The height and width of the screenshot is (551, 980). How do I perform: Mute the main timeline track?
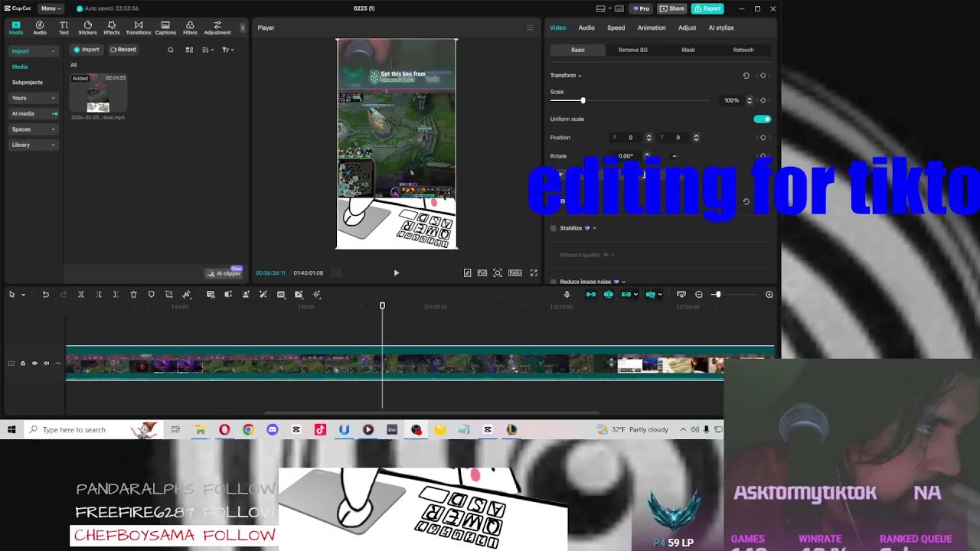coord(46,364)
